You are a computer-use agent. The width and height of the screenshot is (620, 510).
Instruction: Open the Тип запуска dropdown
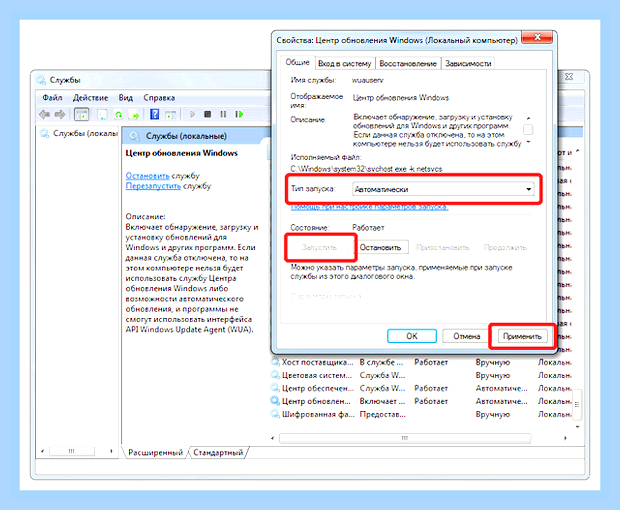443,189
